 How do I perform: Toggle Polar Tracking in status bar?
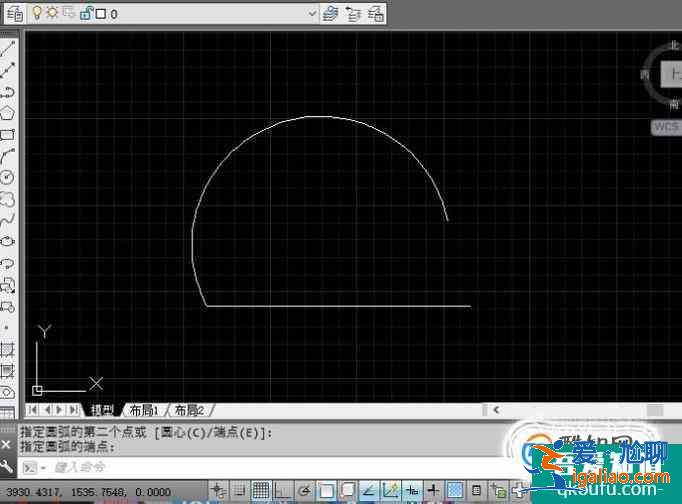[x=304, y=491]
